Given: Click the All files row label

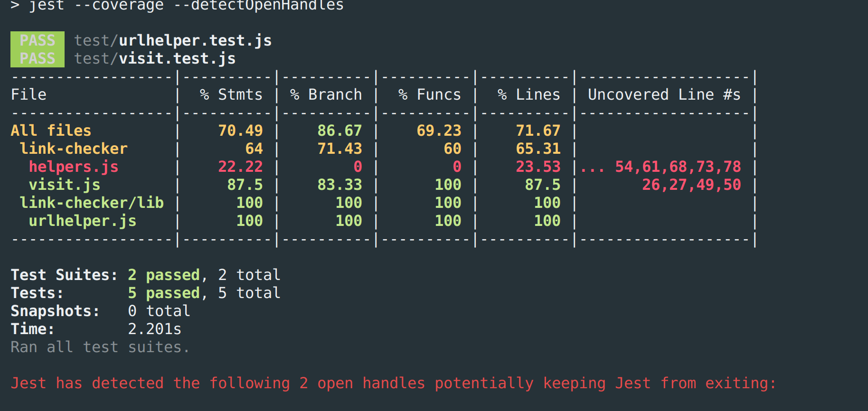Looking at the screenshot, I should 51,131.
